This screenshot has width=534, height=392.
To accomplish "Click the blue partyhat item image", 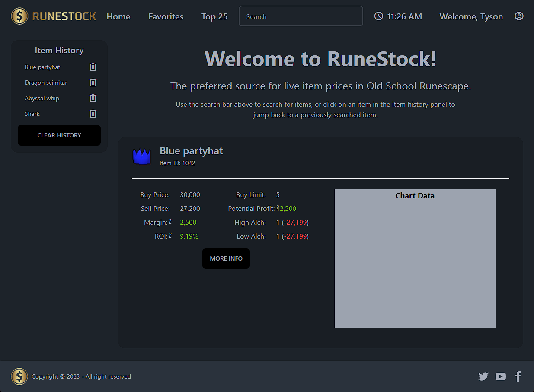I will click(x=141, y=156).
